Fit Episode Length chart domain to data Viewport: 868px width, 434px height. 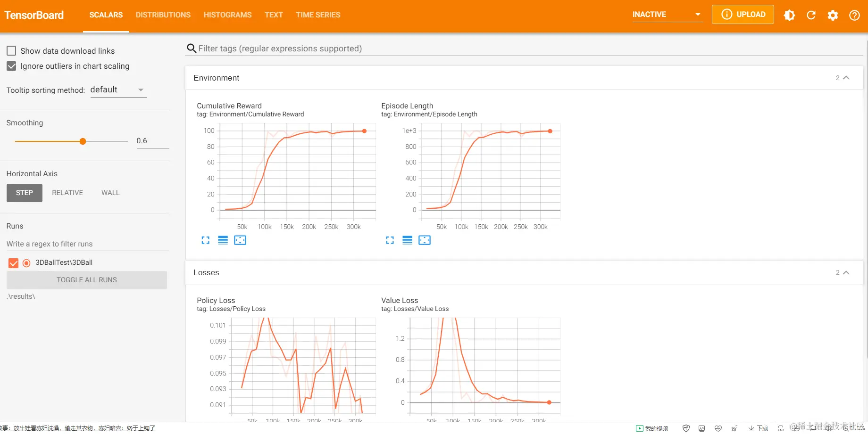(425, 240)
